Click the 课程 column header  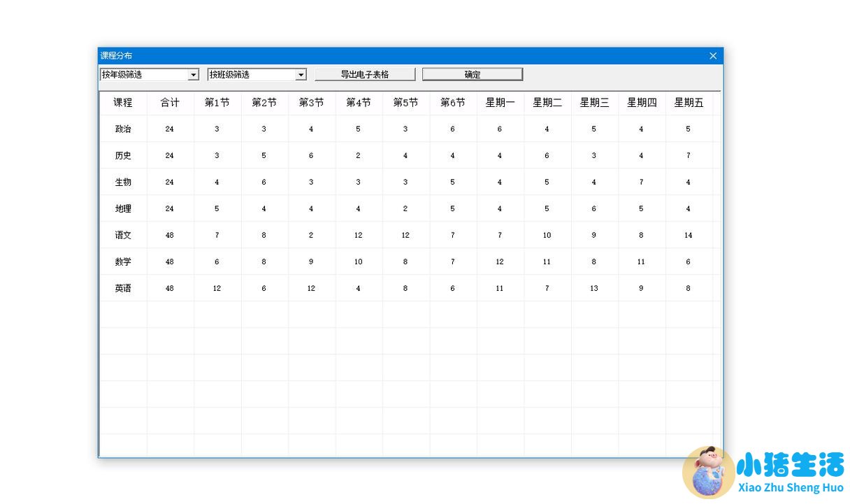[123, 103]
